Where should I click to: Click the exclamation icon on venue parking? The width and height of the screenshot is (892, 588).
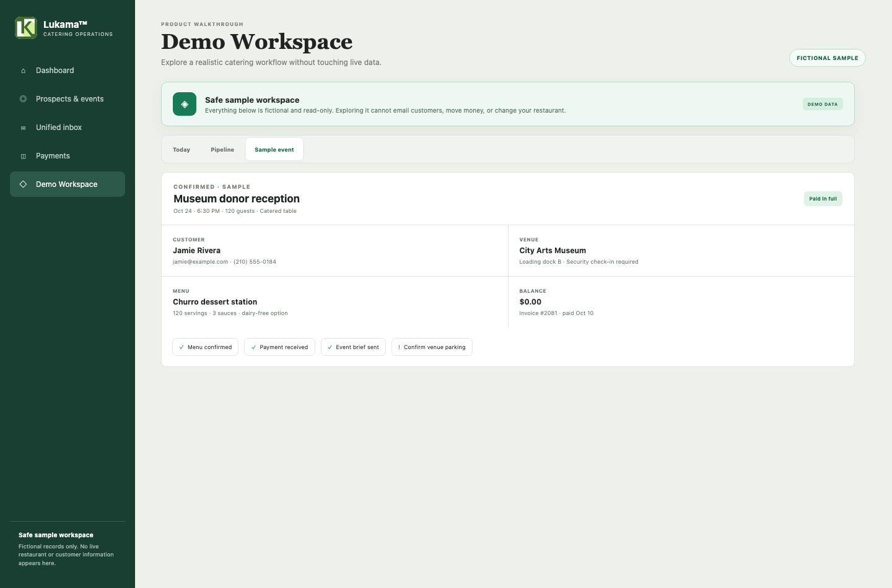coord(399,347)
